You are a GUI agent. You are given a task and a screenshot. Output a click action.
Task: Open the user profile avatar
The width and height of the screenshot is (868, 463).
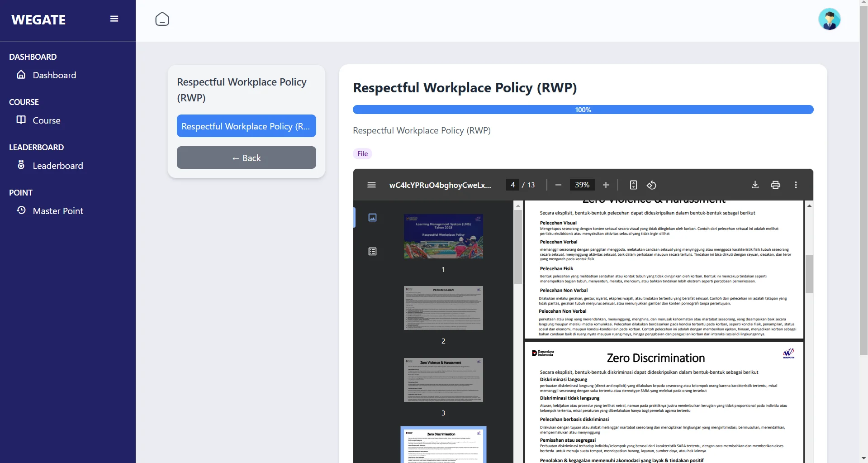click(x=829, y=19)
